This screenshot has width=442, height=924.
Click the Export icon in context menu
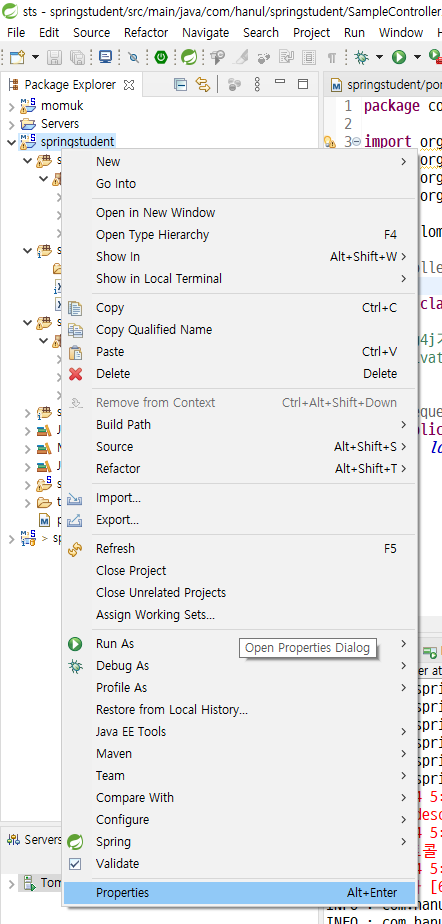[74, 520]
